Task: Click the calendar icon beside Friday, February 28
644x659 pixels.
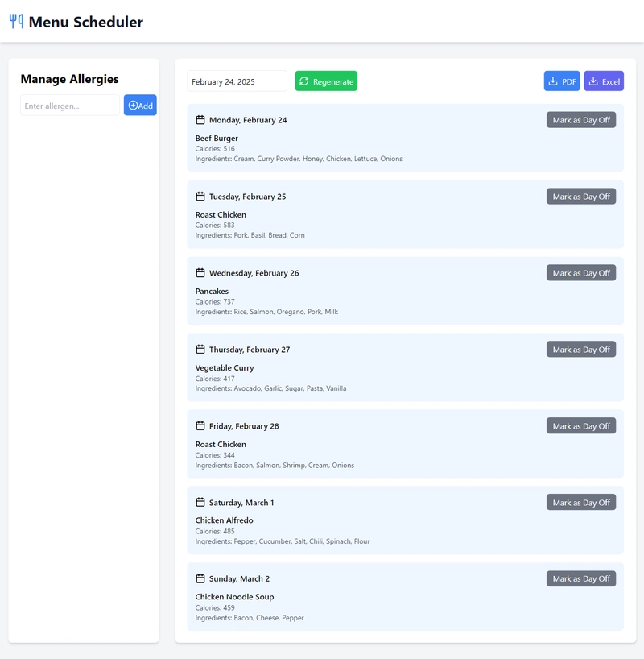Action: 200,425
